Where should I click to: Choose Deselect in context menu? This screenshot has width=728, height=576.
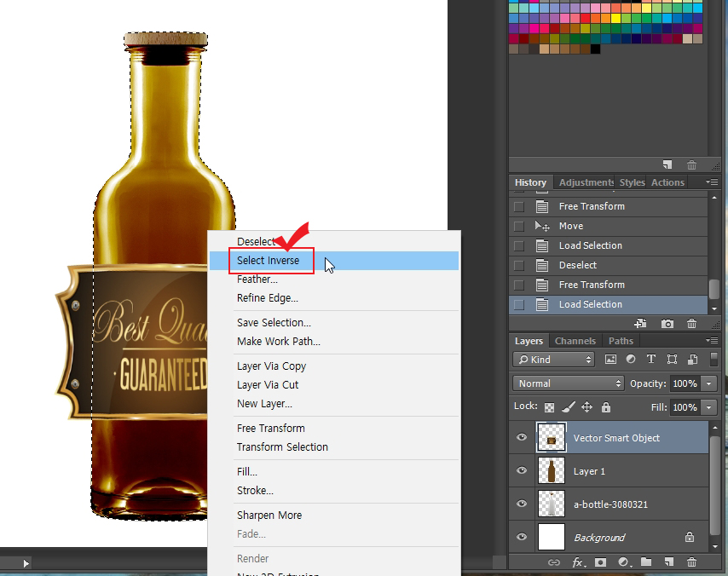click(x=256, y=242)
